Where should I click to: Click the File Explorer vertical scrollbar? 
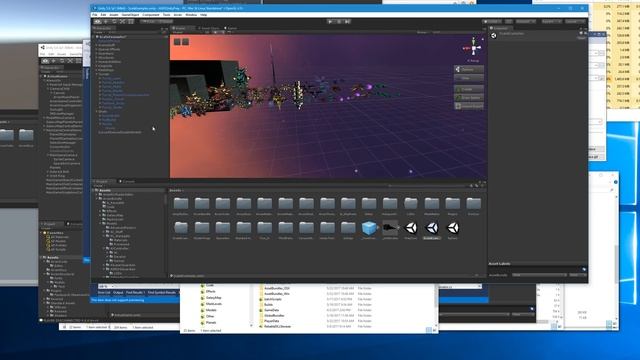(436, 305)
